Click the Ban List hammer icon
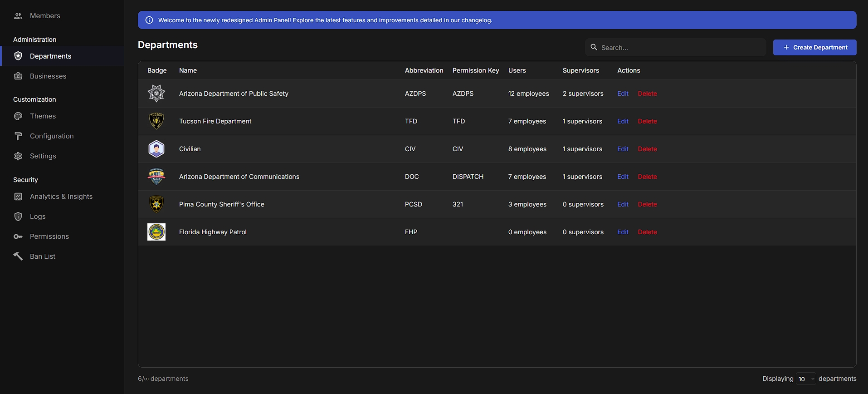 click(18, 256)
